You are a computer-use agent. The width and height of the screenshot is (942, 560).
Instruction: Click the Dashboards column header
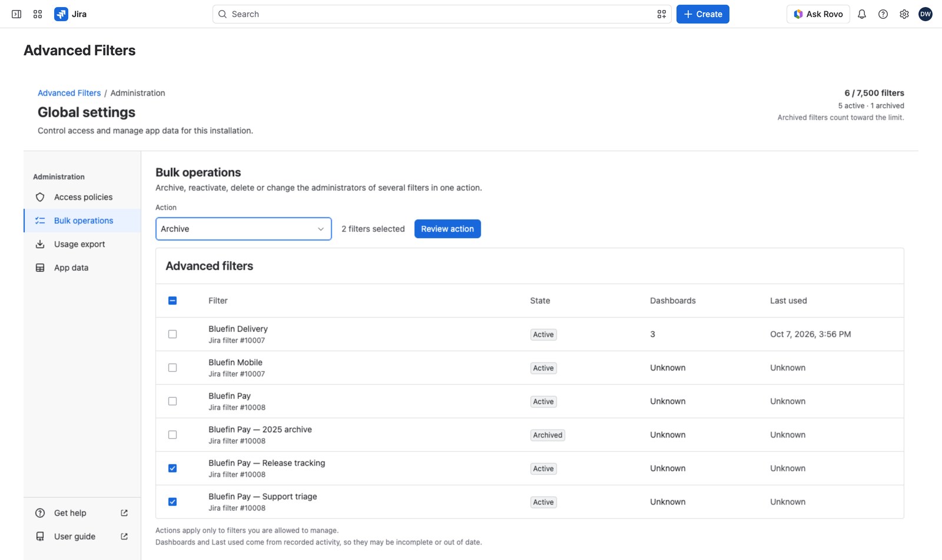click(x=673, y=301)
